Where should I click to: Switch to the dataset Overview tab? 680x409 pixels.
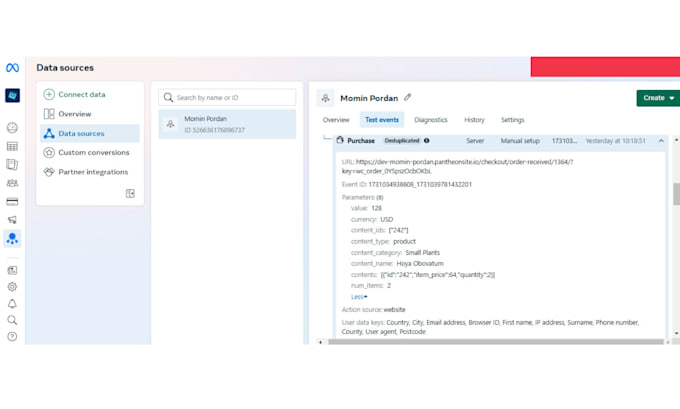[x=336, y=120]
